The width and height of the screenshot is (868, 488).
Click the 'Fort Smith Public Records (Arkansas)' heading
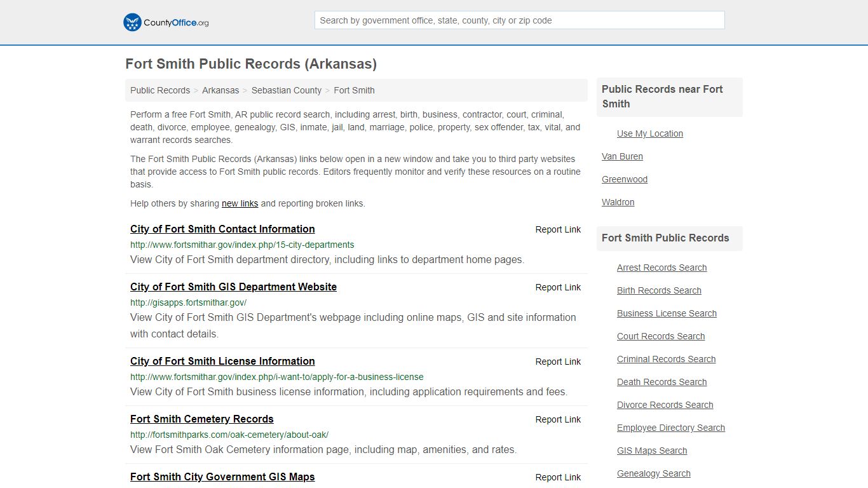point(251,64)
